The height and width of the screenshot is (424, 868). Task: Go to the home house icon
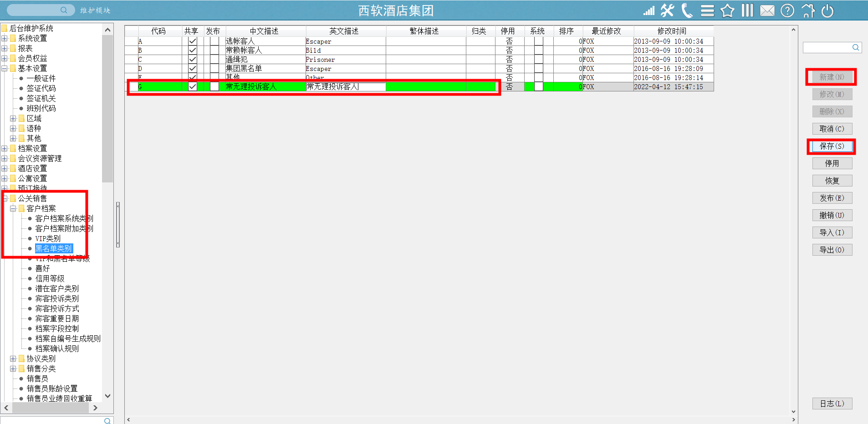click(x=808, y=10)
